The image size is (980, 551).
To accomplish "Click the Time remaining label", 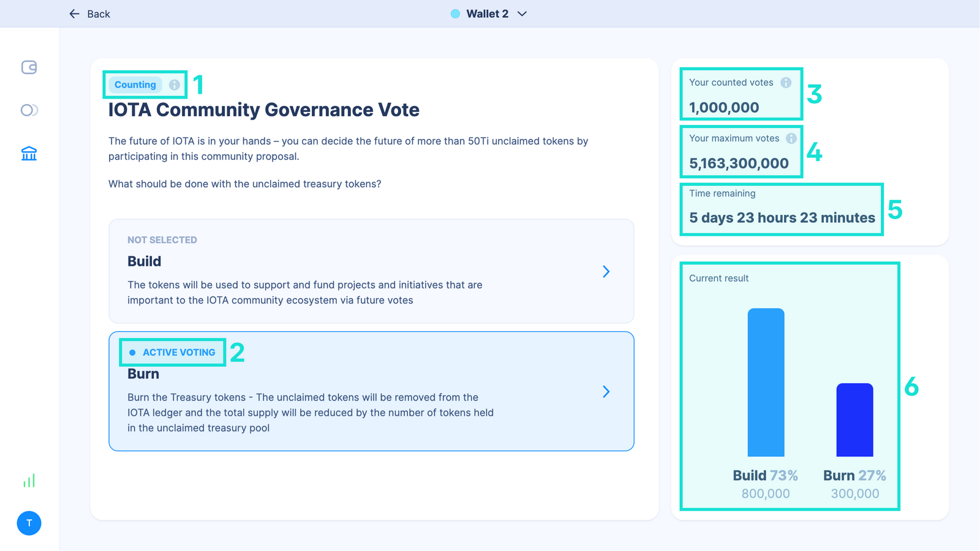I will (722, 193).
